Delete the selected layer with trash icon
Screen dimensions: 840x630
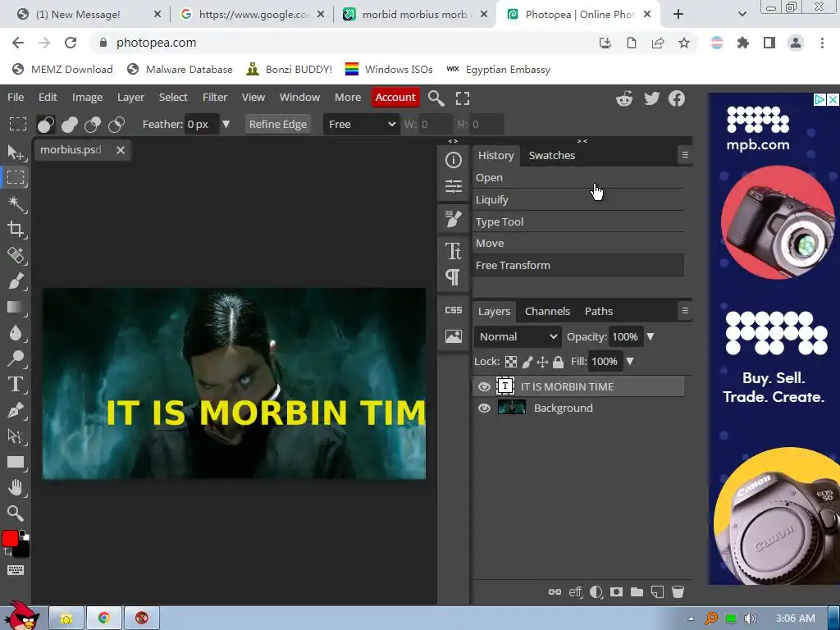click(x=678, y=592)
